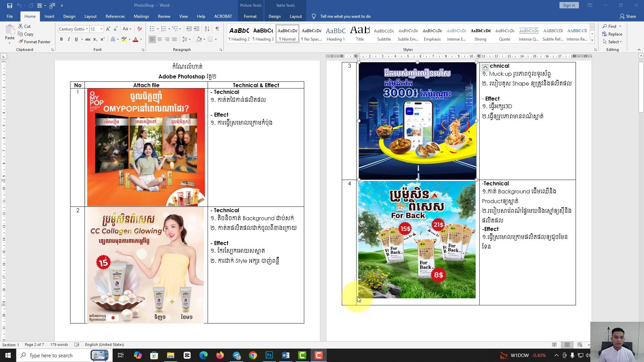Screen dimensions: 644x362
Task: Open the Borders dropdown arrow
Action: click(x=216, y=40)
